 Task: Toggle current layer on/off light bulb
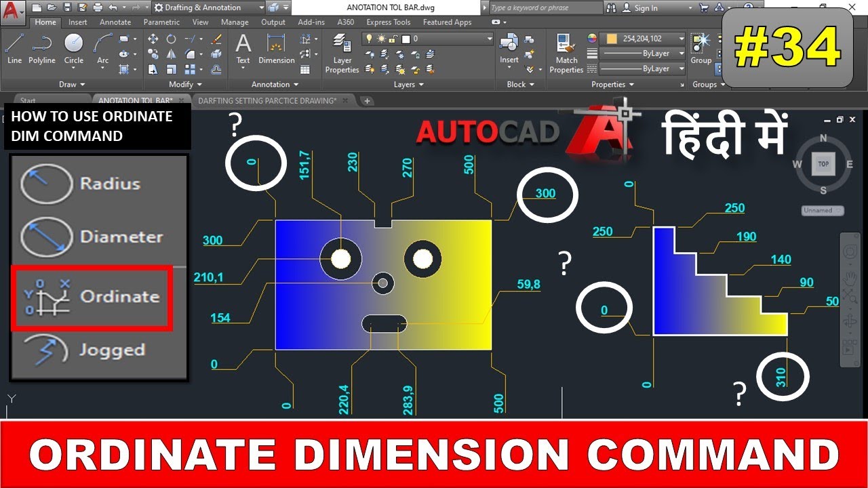click(369, 39)
